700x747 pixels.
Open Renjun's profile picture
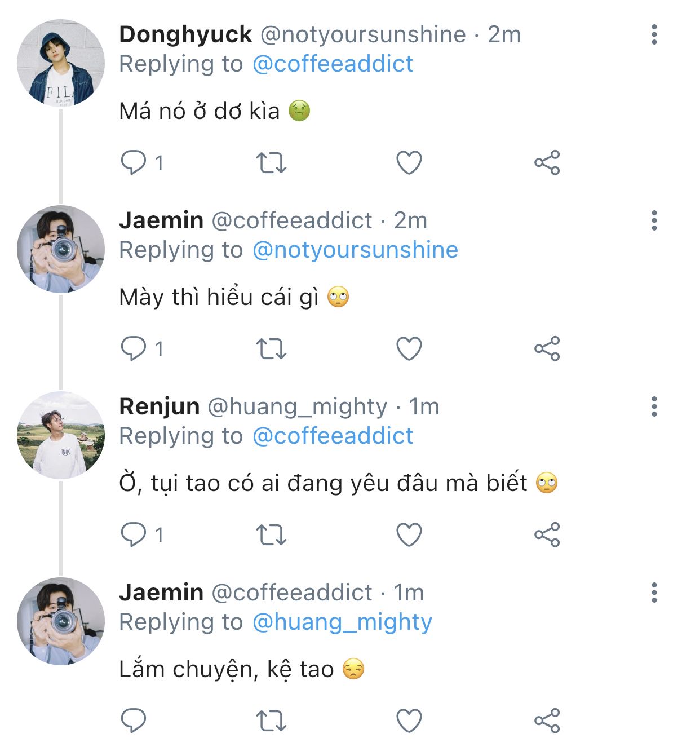pyautogui.click(x=61, y=435)
